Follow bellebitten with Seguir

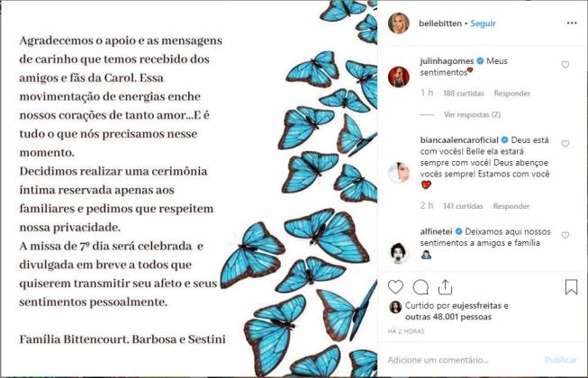[483, 23]
